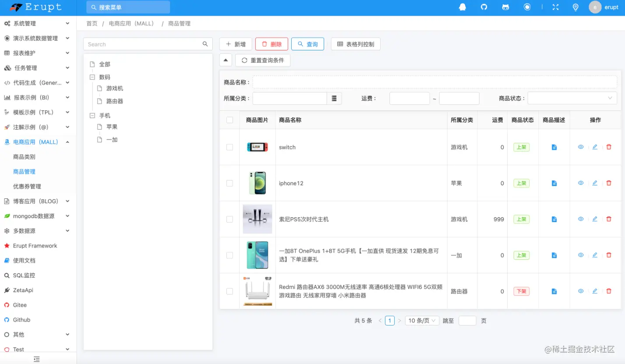Check the 索尼PS5次时代主机 row checkbox
This screenshot has width=625, height=364.
pos(230,219)
